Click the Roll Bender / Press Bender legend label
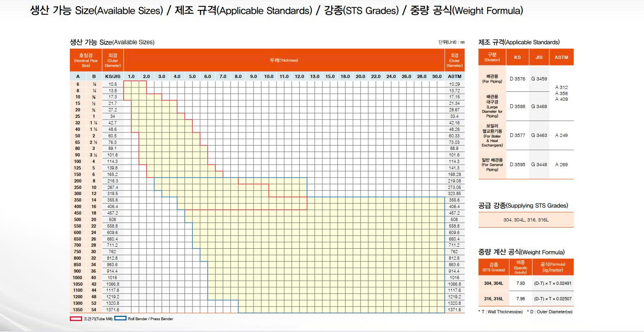644x332 pixels. coord(150,319)
